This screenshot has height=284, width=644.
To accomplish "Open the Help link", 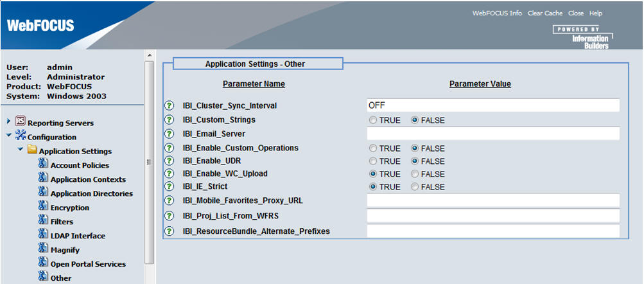I will click(x=596, y=13).
